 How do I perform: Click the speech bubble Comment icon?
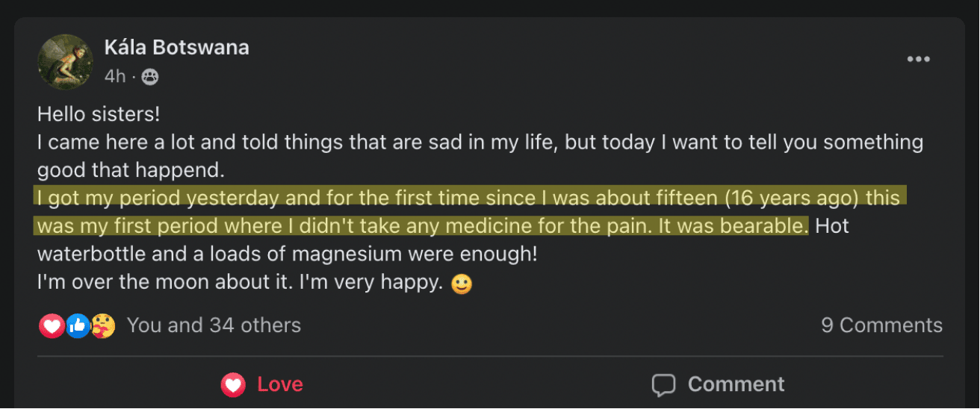[x=663, y=384]
